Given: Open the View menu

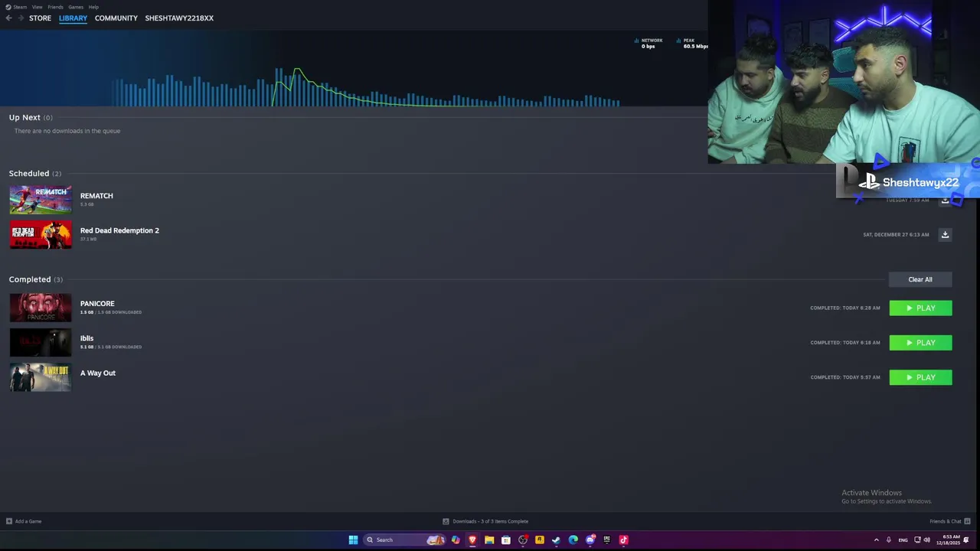Looking at the screenshot, I should pos(37,7).
